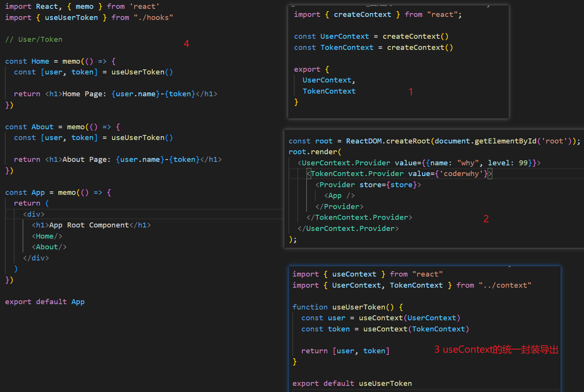The height and width of the screenshot is (392, 584).
Task: Click the closing </TokenContext.Provider> tag
Action: pos(360,217)
